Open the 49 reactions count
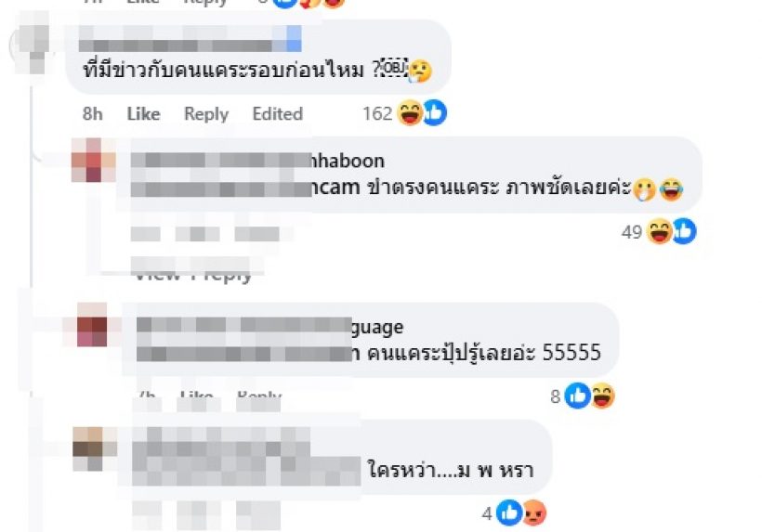This screenshot has width=762, height=532. point(632,232)
